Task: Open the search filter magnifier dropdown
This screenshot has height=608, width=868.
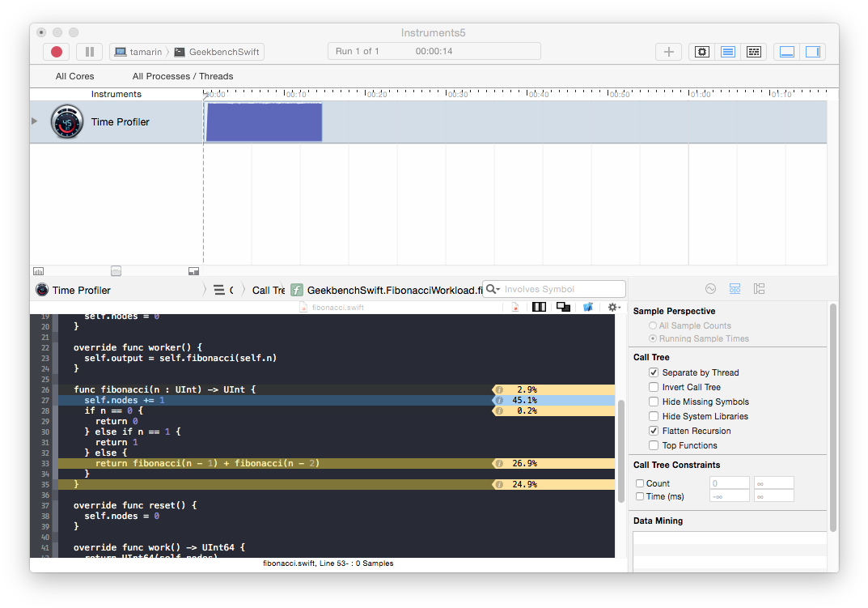Action: tap(493, 289)
